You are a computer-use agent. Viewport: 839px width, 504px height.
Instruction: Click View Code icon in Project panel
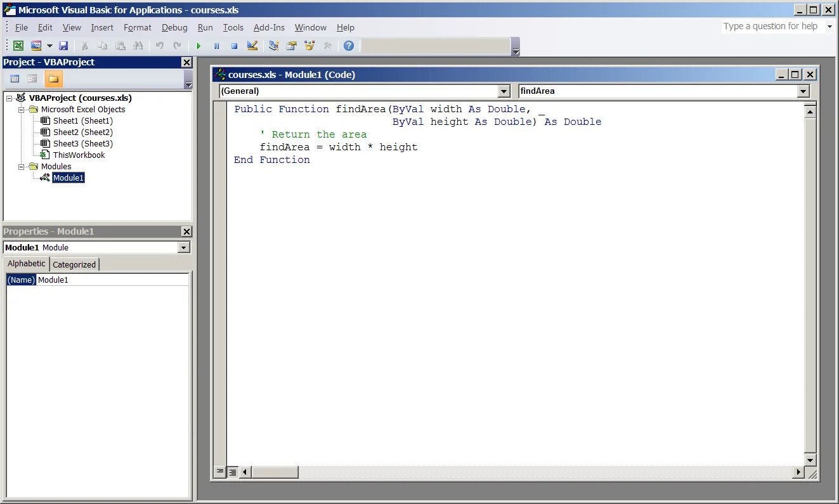point(15,79)
